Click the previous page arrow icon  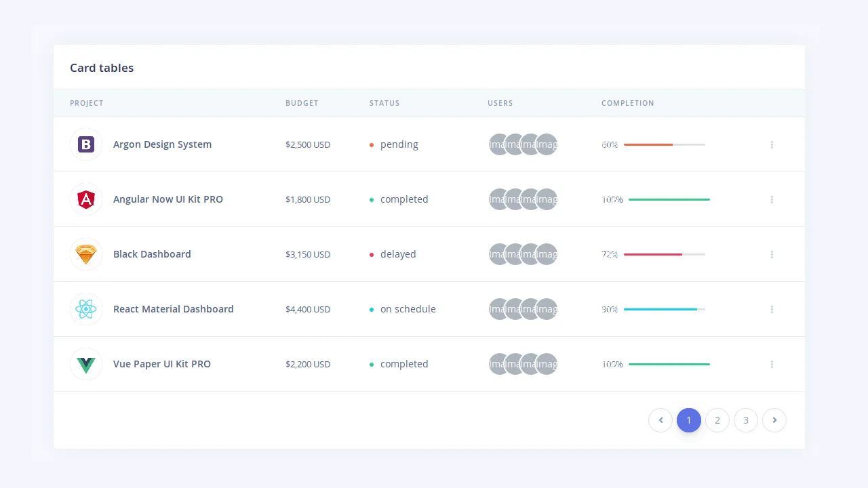(x=660, y=420)
